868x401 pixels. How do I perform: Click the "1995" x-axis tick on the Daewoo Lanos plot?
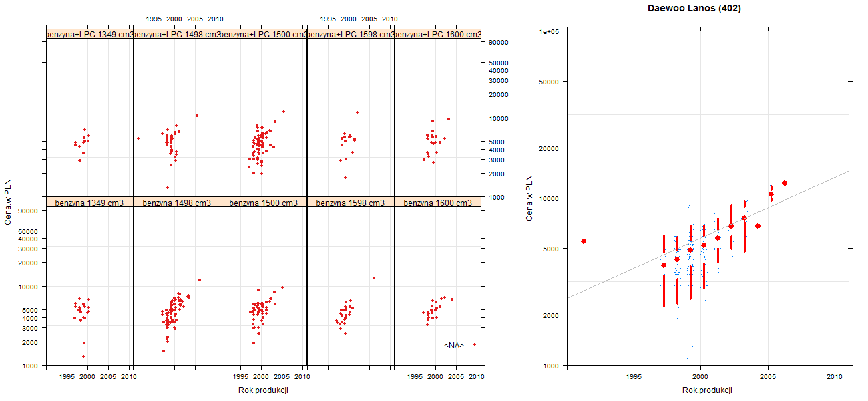point(634,376)
